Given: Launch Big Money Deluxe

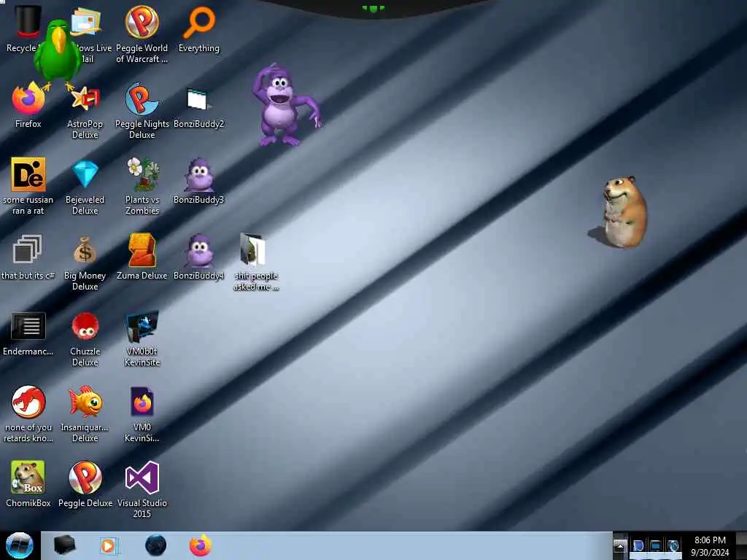Looking at the screenshot, I should [85, 250].
